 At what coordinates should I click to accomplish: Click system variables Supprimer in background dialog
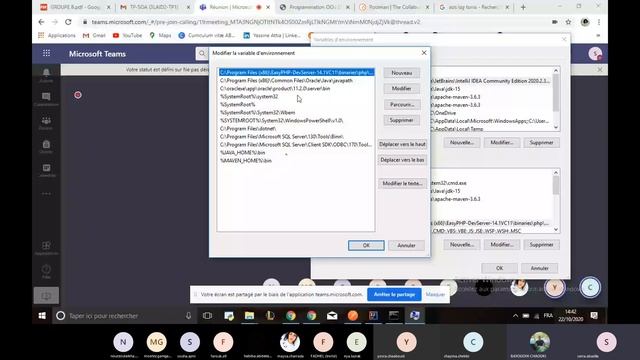(541, 244)
